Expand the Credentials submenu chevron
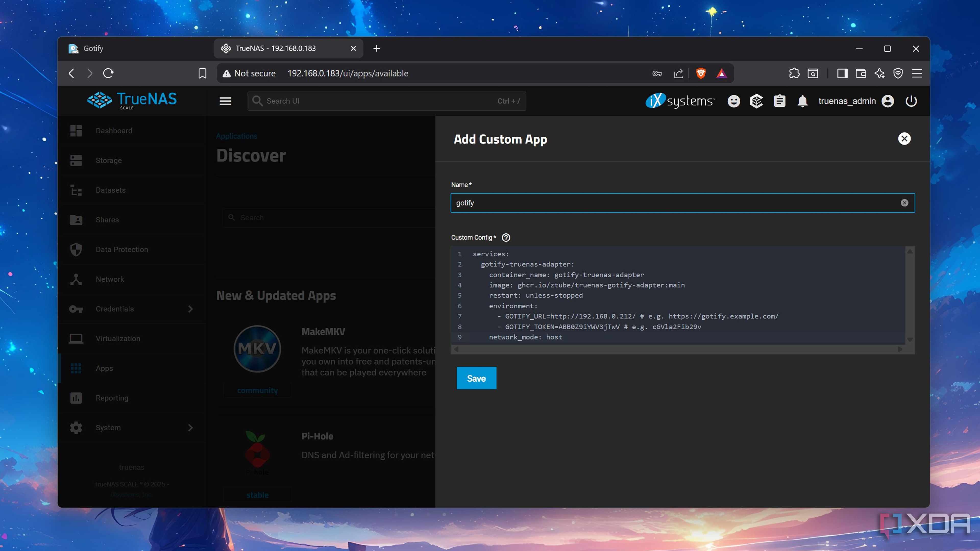This screenshot has width=980, height=551. (x=191, y=309)
